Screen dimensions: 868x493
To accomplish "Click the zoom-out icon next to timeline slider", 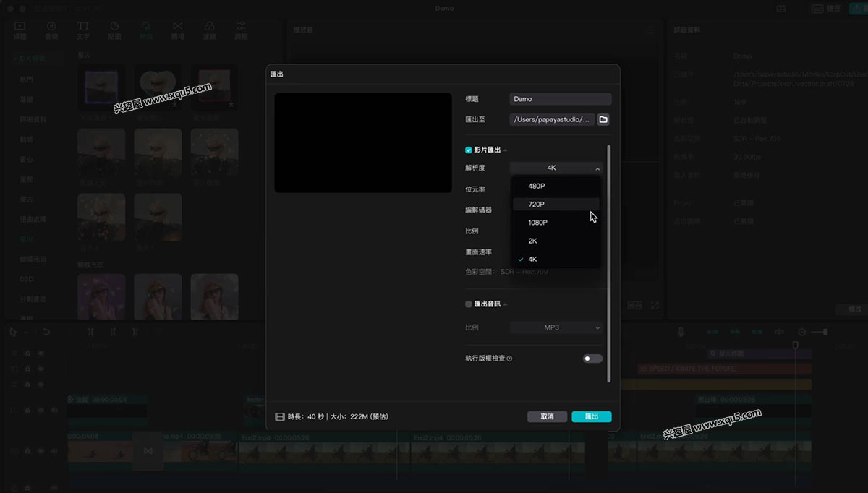I will click(x=801, y=332).
